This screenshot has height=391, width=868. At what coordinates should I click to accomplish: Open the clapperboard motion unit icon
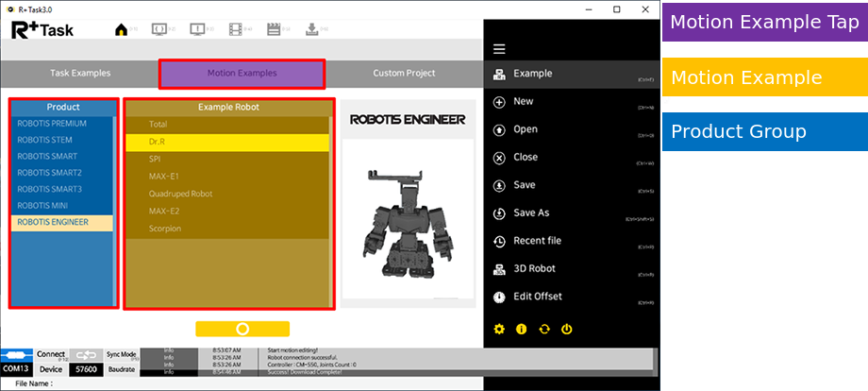click(x=274, y=29)
